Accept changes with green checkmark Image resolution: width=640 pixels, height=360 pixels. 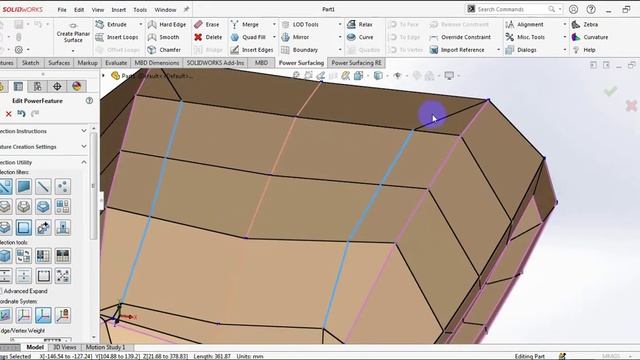tap(611, 91)
